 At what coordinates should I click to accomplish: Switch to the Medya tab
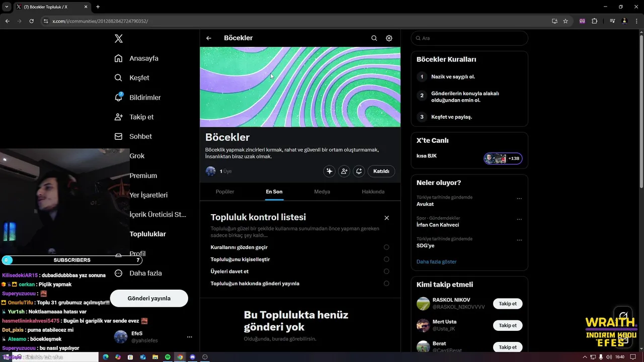[322, 192]
